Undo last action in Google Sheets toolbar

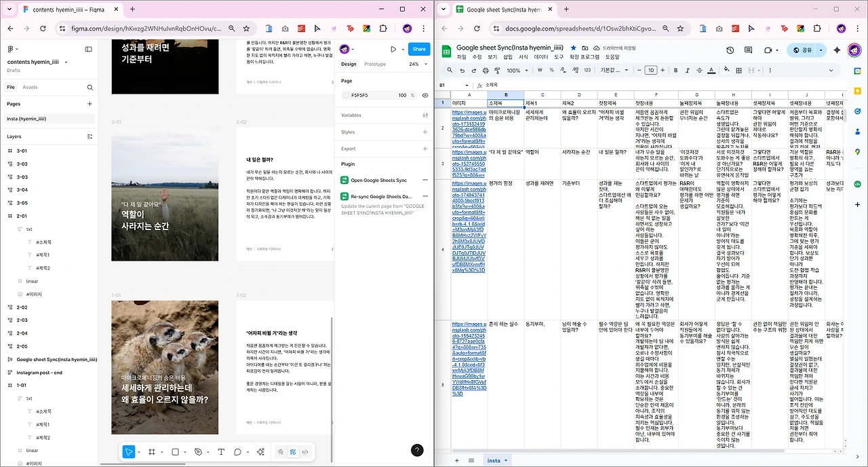(462, 71)
